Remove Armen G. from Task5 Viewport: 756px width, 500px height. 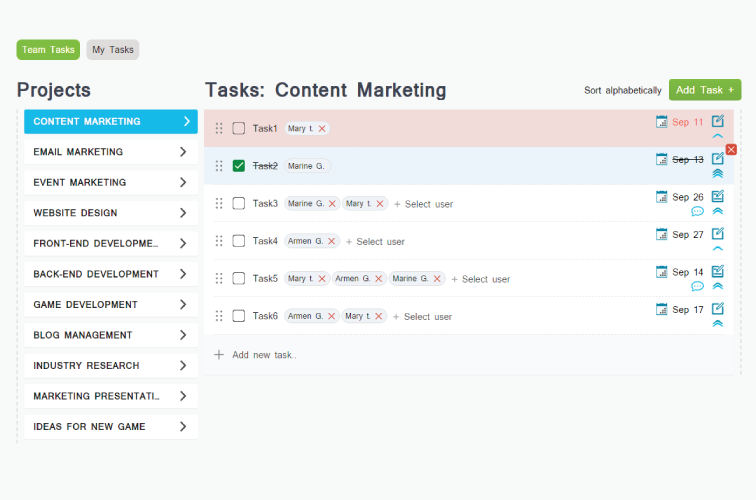pos(378,279)
